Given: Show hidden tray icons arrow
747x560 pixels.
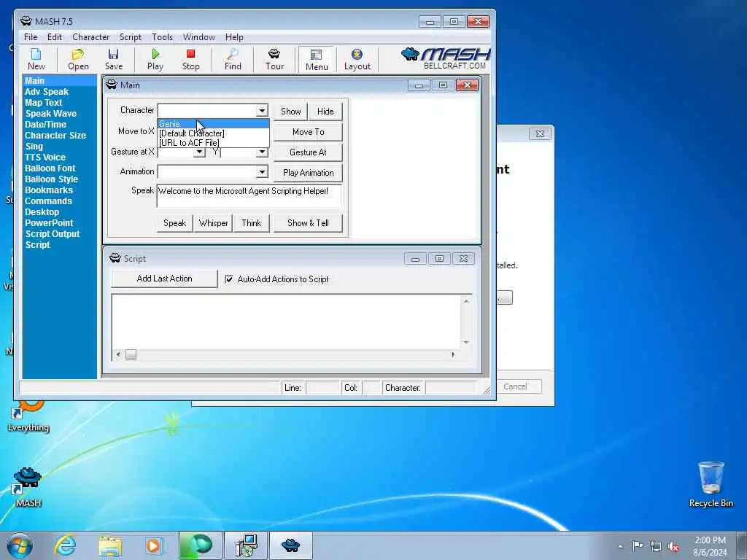Looking at the screenshot, I should (x=620, y=546).
